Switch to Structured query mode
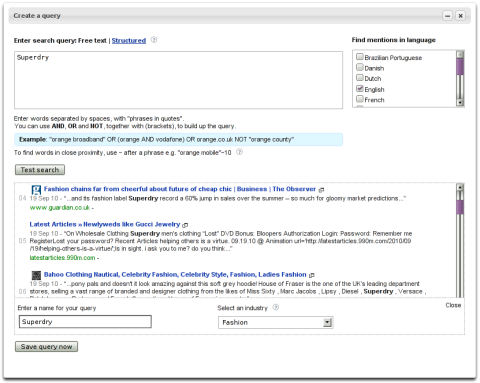 129,41
